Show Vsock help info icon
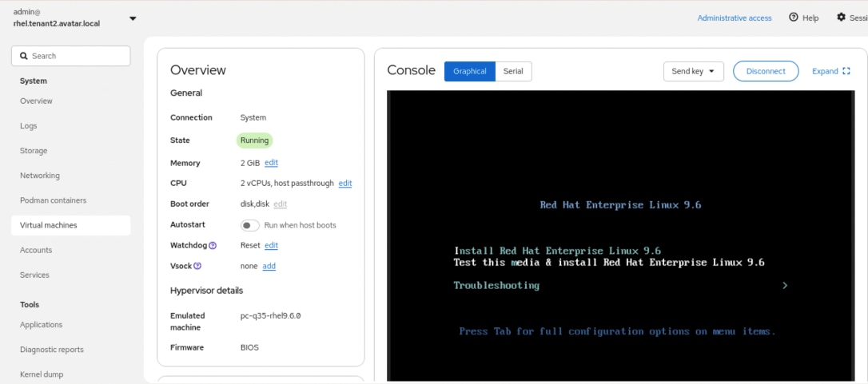The height and width of the screenshot is (384, 868). 197,266
